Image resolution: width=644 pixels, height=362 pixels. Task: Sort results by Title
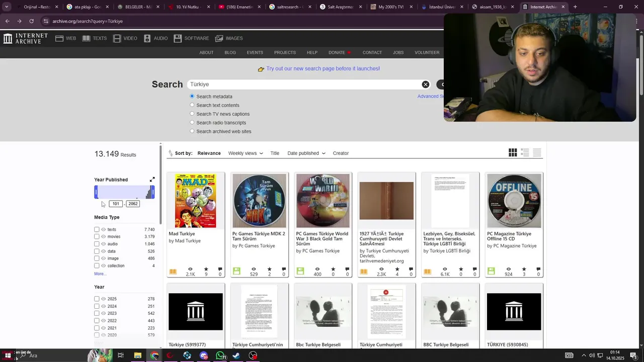[x=275, y=153]
